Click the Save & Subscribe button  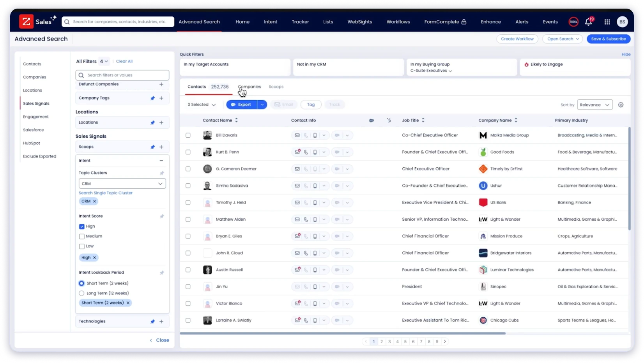608,39
